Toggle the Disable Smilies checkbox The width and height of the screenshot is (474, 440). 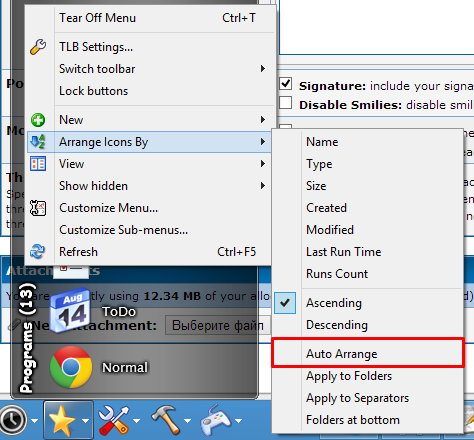click(x=286, y=103)
